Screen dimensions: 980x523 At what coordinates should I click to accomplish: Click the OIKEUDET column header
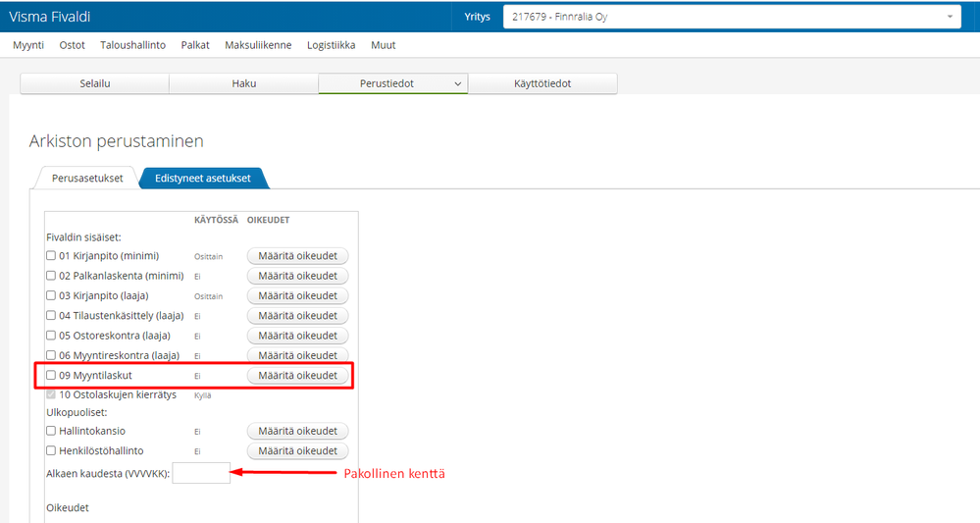(268, 220)
